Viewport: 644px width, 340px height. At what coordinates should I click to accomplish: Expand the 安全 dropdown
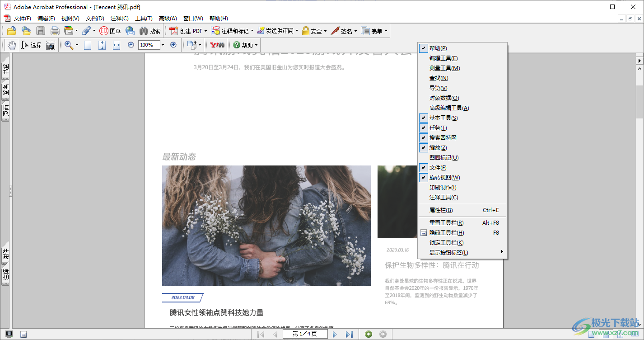[325, 31]
